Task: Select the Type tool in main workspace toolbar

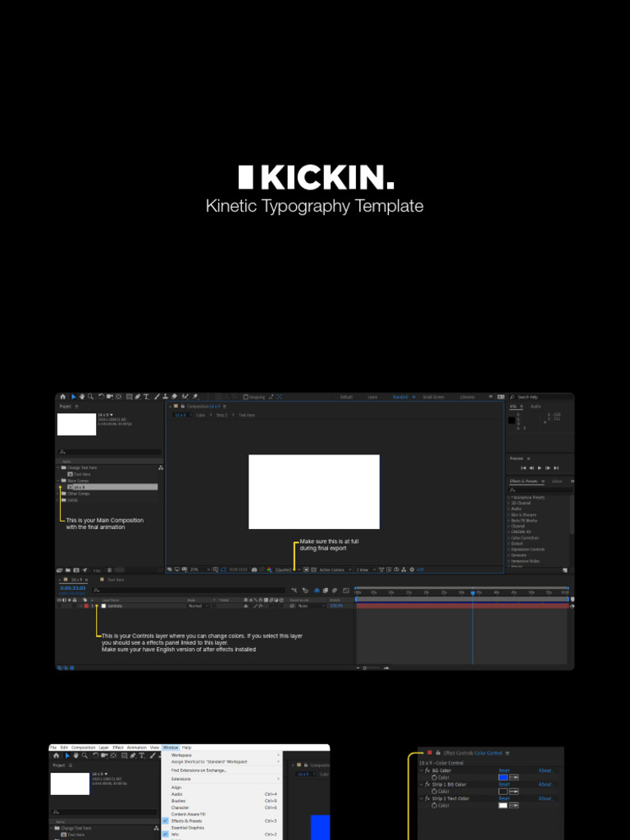Action: coord(146,397)
